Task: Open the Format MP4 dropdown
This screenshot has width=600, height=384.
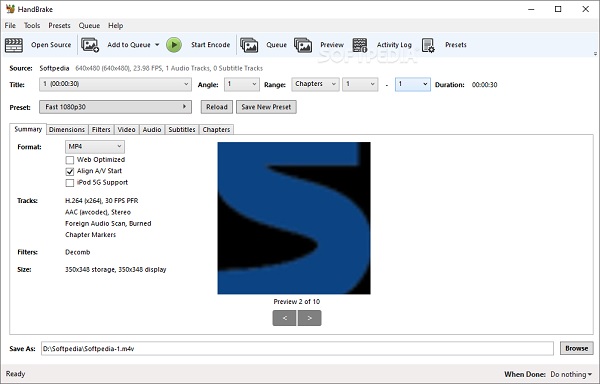Action: (95, 147)
